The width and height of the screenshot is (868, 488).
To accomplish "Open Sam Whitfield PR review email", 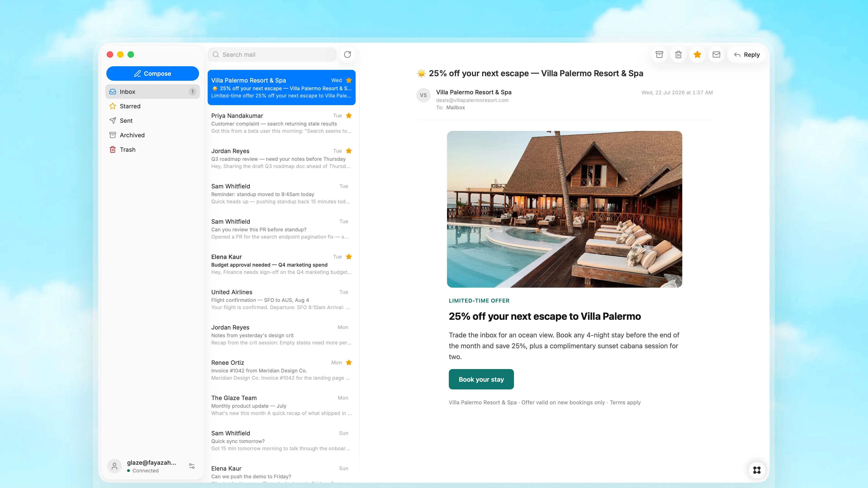I will [x=281, y=229].
